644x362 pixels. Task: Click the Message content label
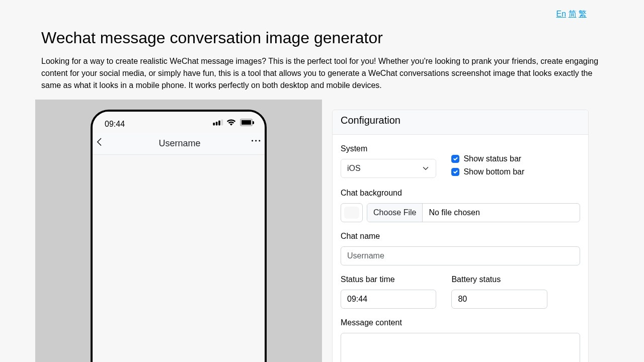tap(371, 323)
